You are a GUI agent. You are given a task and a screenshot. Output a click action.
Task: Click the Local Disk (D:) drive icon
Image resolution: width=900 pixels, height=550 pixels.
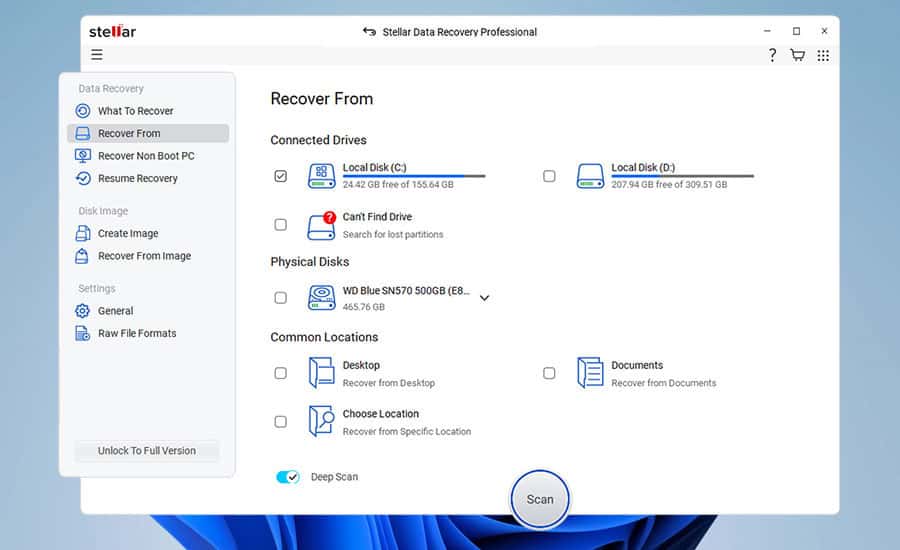590,176
